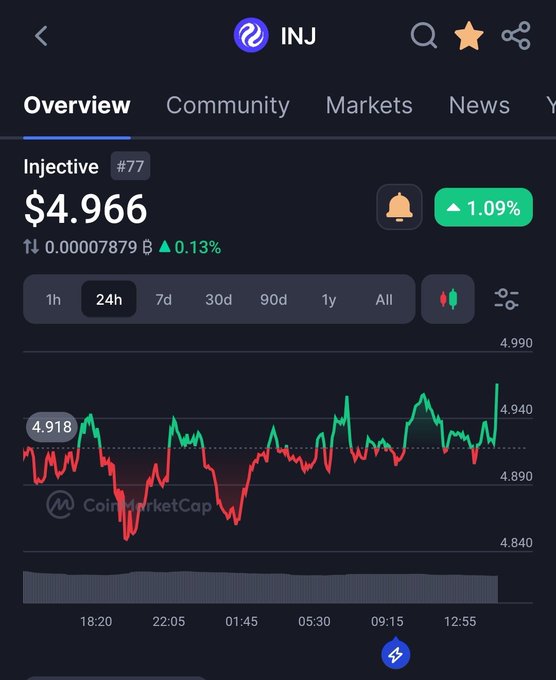Tap the Injective coin name
This screenshot has width=556, height=680.
click(x=61, y=167)
